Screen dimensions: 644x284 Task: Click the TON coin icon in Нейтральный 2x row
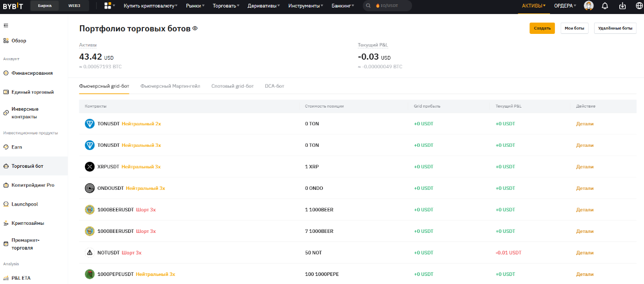tap(90, 124)
